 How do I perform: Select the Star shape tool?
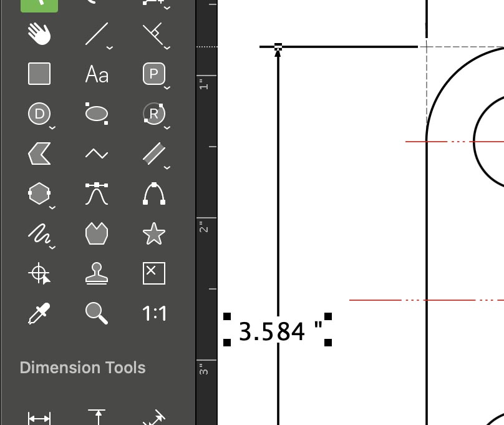(x=154, y=234)
